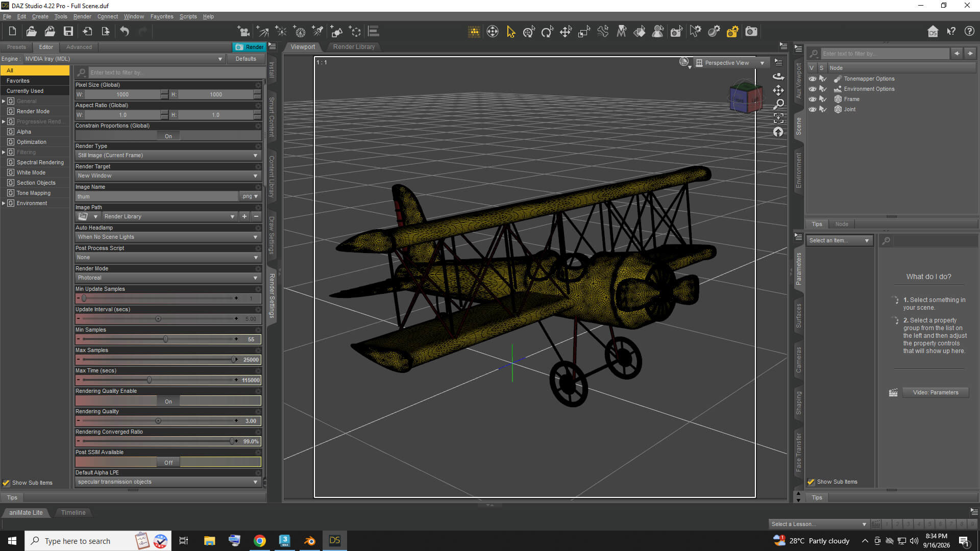Click the New scene file icon
The height and width of the screenshot is (551, 980).
12,32
